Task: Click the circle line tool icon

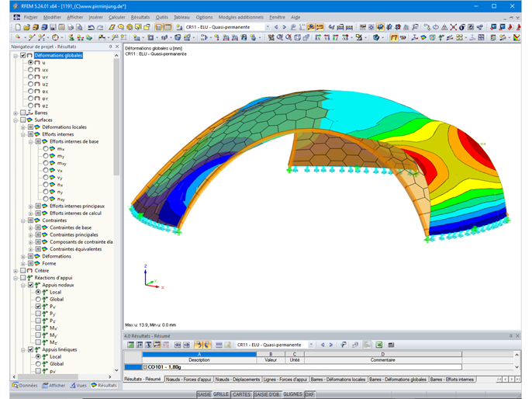Action: point(55,38)
